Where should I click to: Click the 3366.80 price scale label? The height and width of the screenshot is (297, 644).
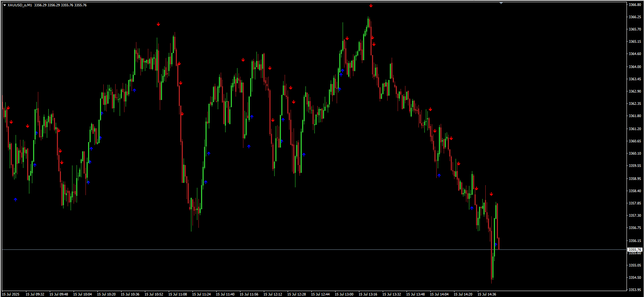(x=635, y=5)
